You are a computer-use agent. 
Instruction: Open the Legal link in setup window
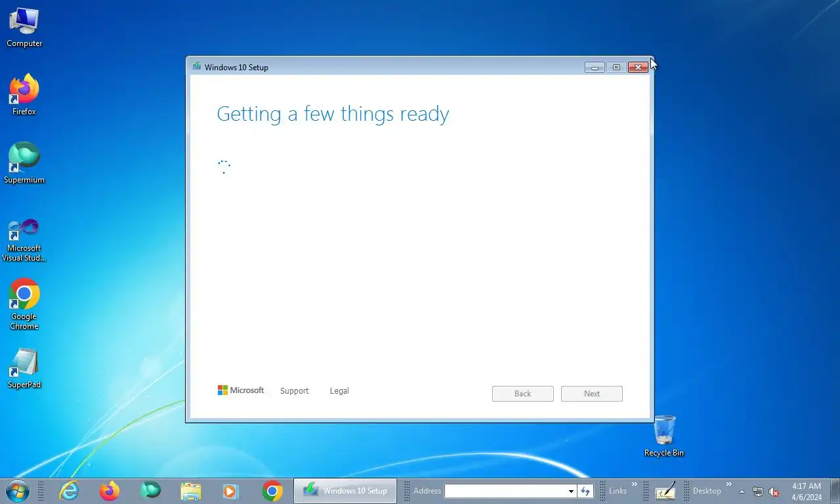point(339,391)
